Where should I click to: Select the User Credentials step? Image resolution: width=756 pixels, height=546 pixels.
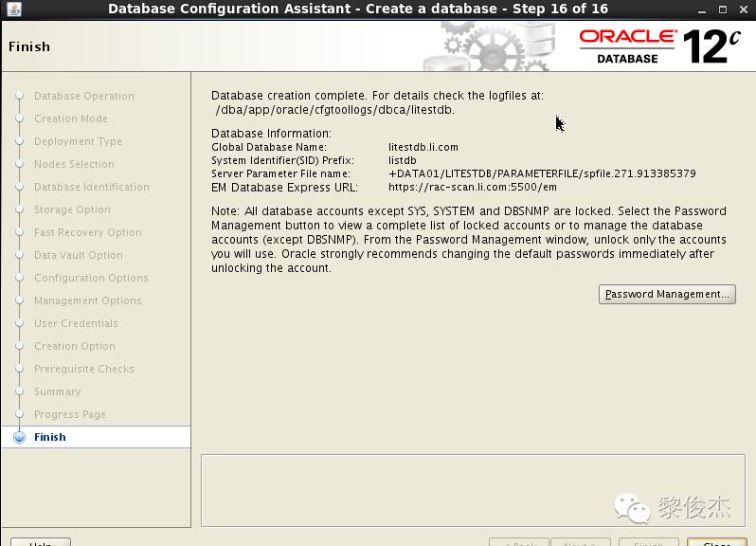(x=76, y=323)
